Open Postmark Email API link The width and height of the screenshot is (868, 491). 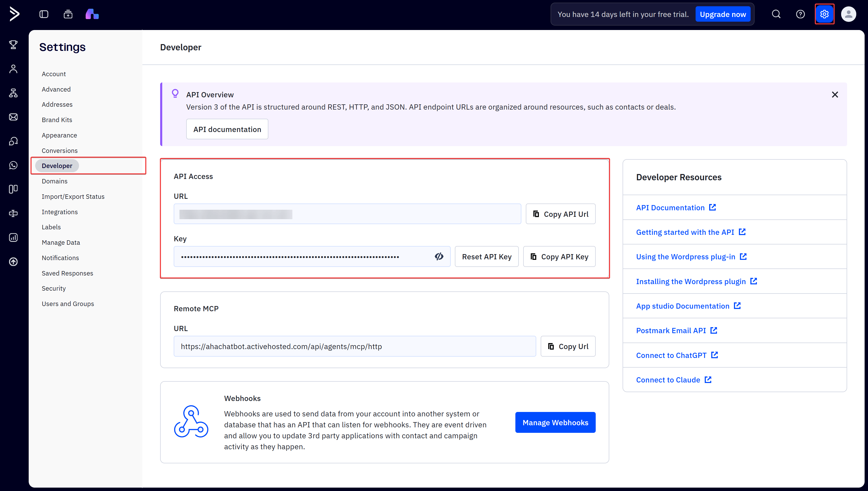click(x=677, y=331)
